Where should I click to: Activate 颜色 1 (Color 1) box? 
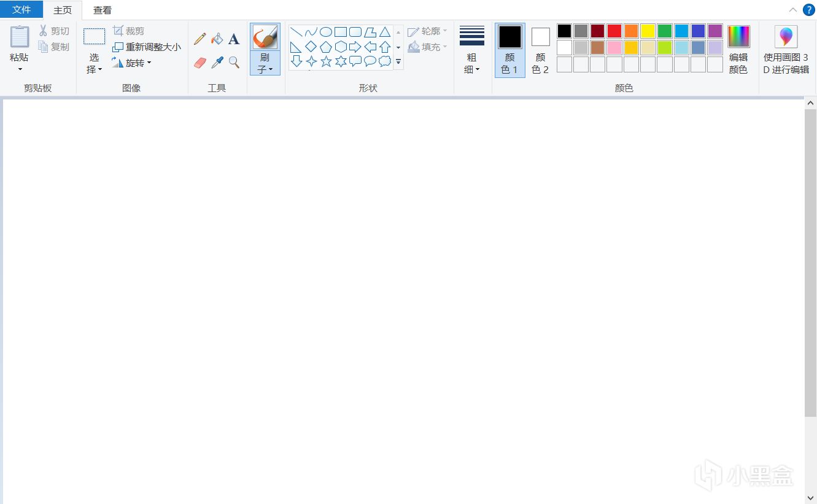click(x=510, y=50)
